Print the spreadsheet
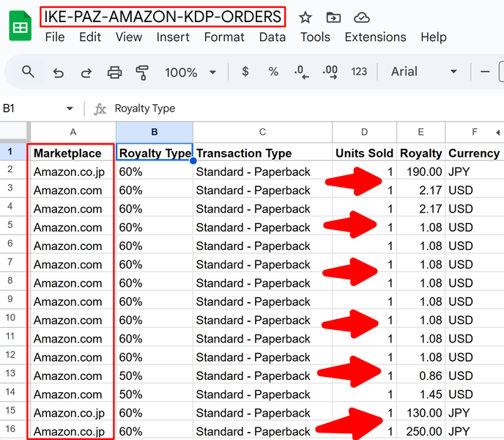Viewport: 504px width, 440px height. pos(114,72)
